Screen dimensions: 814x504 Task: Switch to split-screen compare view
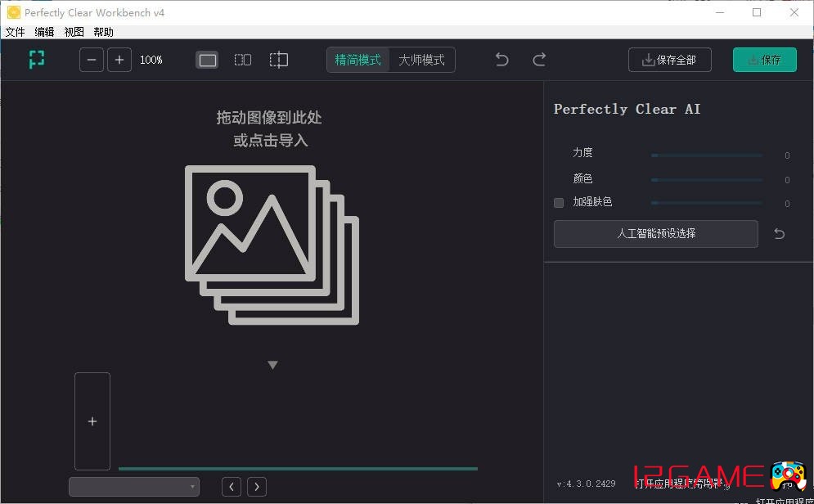pos(279,60)
